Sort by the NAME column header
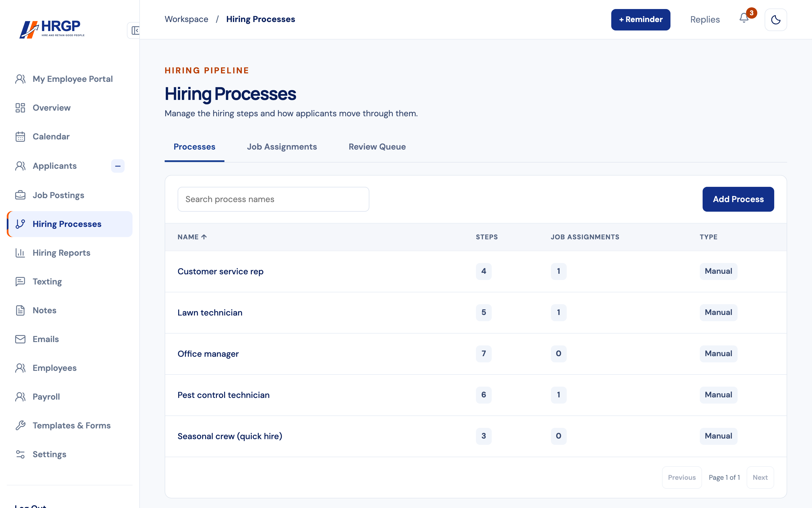 coord(192,237)
